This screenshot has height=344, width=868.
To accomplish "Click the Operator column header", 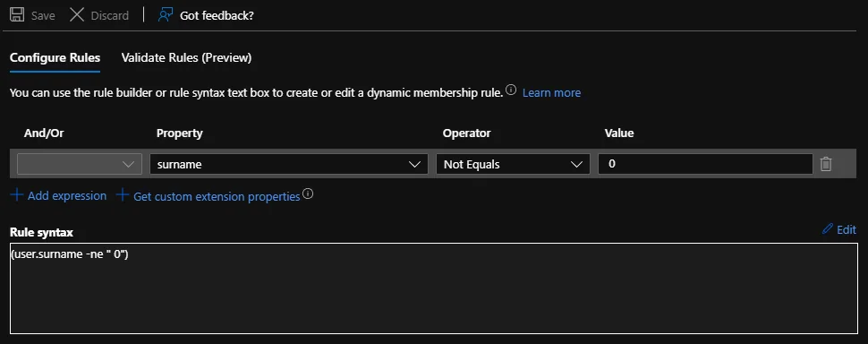I will pos(466,133).
